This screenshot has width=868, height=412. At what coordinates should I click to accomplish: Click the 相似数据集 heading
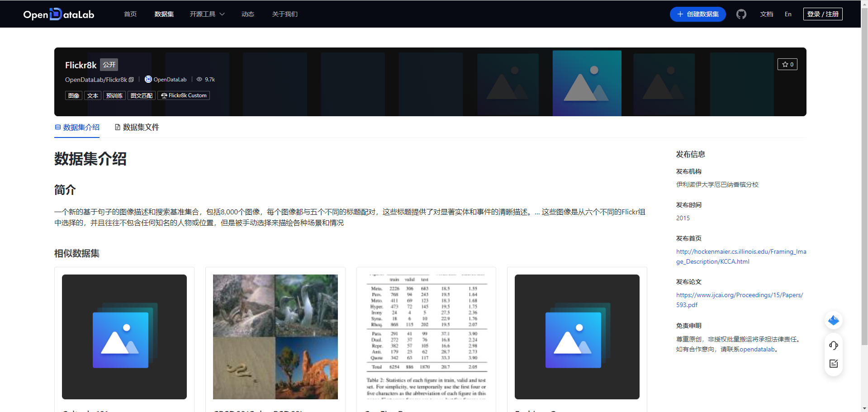(x=77, y=253)
